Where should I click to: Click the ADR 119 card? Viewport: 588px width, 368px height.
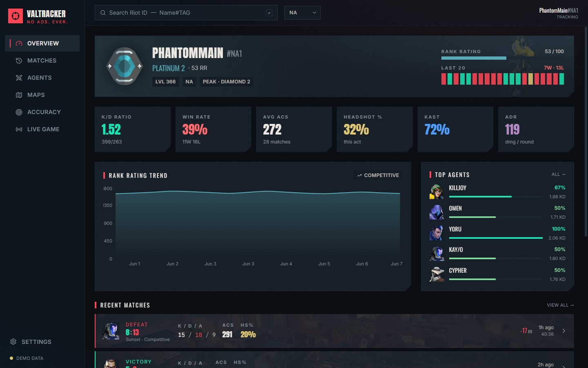(x=536, y=129)
